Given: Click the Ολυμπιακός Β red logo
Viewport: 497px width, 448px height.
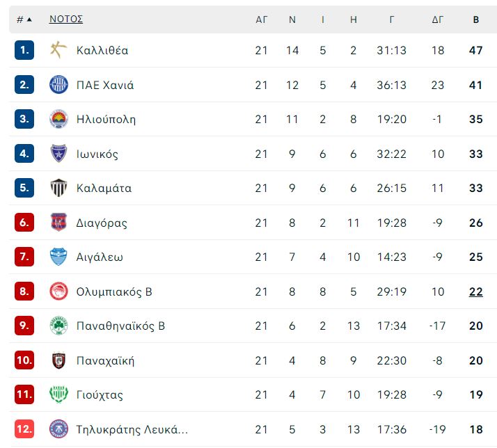Looking at the screenshot, I should tap(58, 291).
